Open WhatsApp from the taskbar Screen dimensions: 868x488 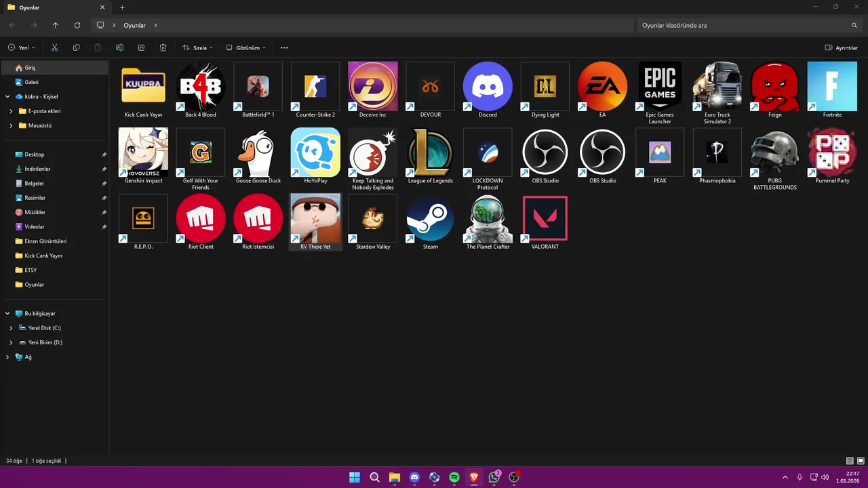[494, 477]
